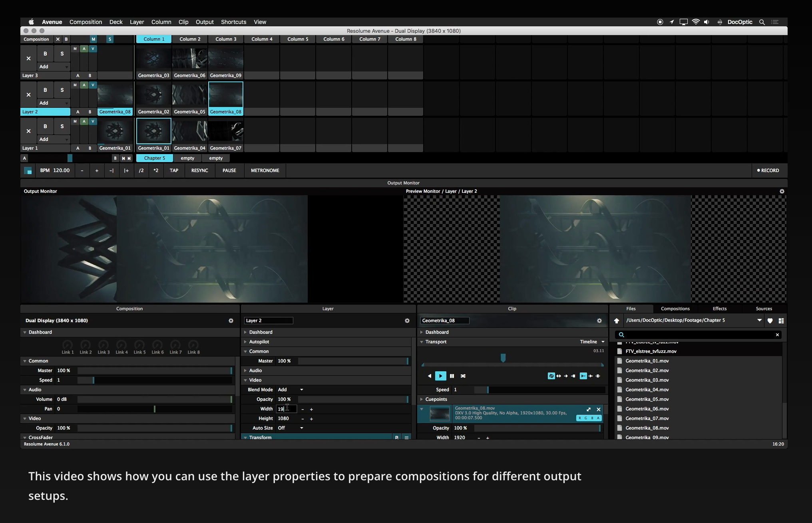Play the clip backwards
Screen dimensions: 812x523
[x=430, y=376]
